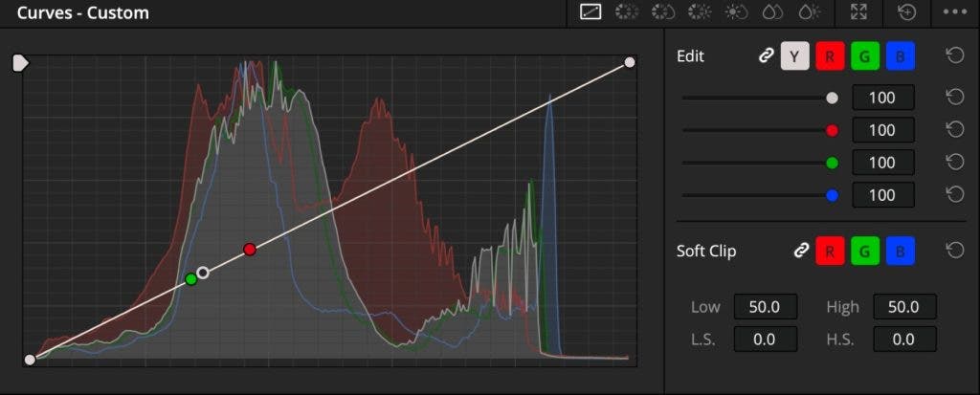This screenshot has height=395, width=980.
Task: Adjust the red intensity slider handle
Action: pyautogui.click(x=832, y=131)
